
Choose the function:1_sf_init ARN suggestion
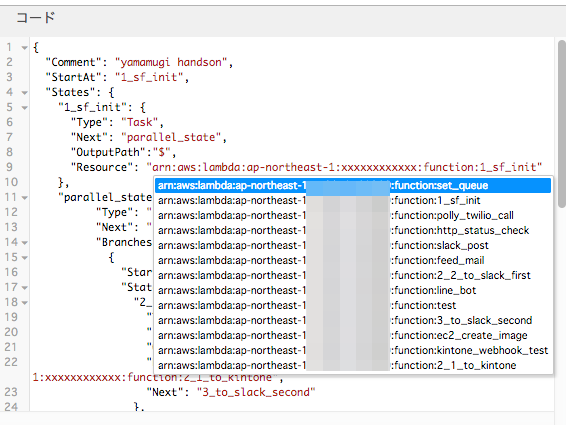353,200
